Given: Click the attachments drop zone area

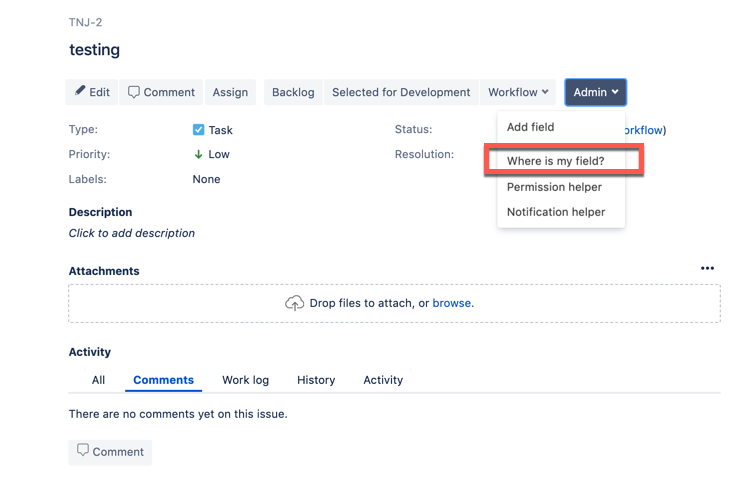Looking at the screenshot, I should (394, 304).
